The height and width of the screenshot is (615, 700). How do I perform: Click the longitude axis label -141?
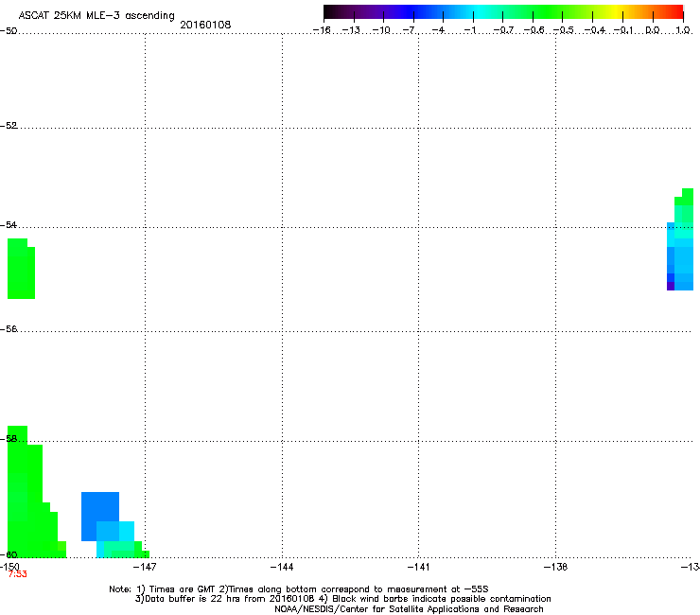(419, 567)
